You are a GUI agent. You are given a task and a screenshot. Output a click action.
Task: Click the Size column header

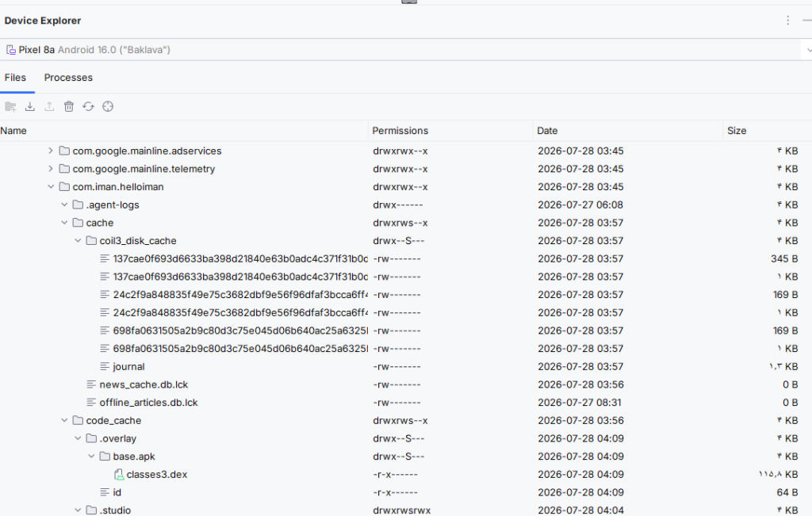click(737, 131)
